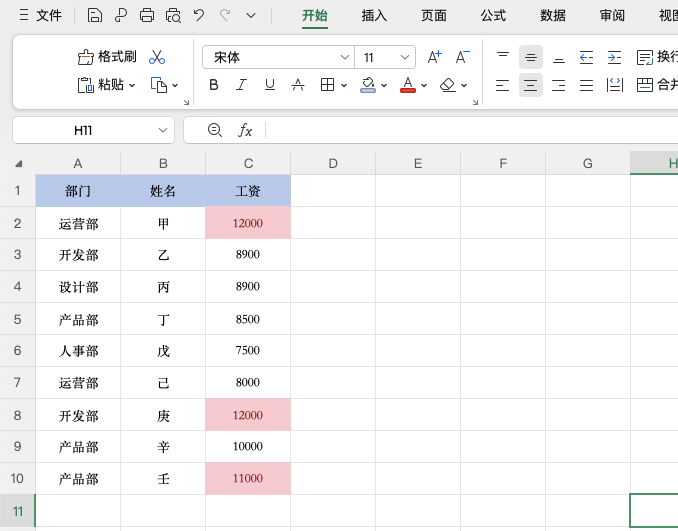Open font settings dialog launcher
This screenshot has height=531, width=678.
point(475,102)
